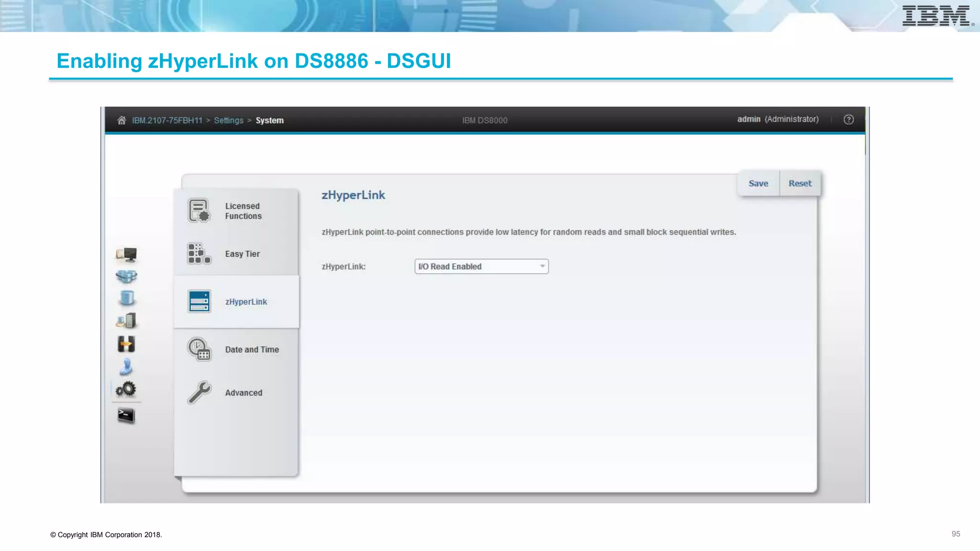This screenshot has height=551, width=980.
Task: Click the home icon in breadcrumb
Action: point(122,120)
